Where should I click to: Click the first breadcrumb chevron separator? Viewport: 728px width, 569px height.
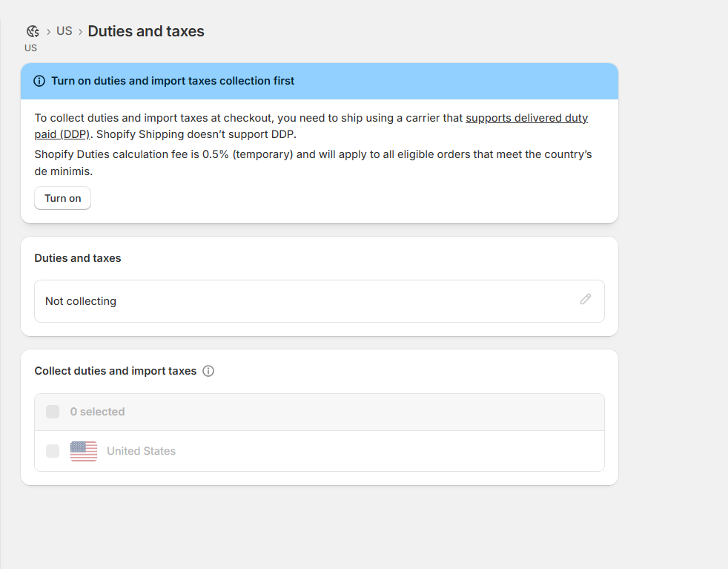coord(48,32)
